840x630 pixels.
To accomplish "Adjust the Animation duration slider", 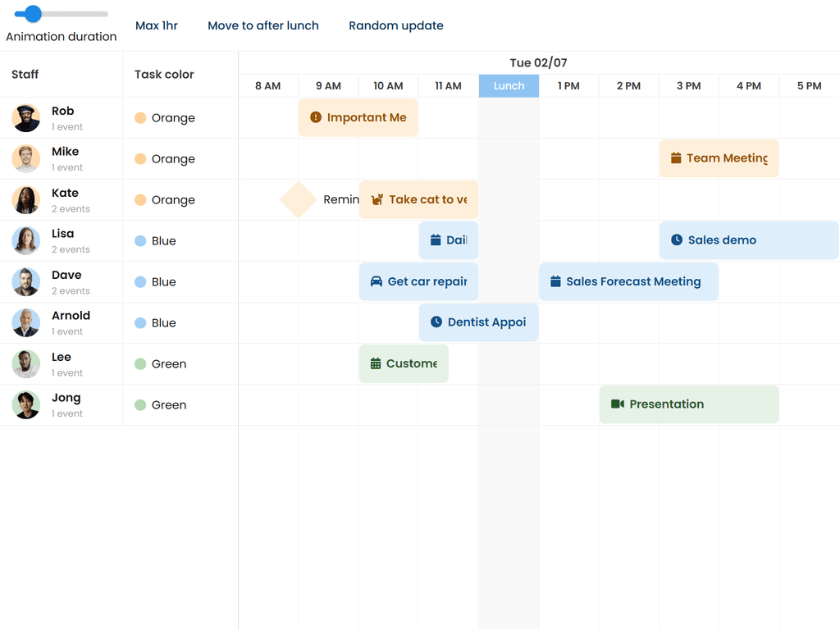I will [34, 14].
